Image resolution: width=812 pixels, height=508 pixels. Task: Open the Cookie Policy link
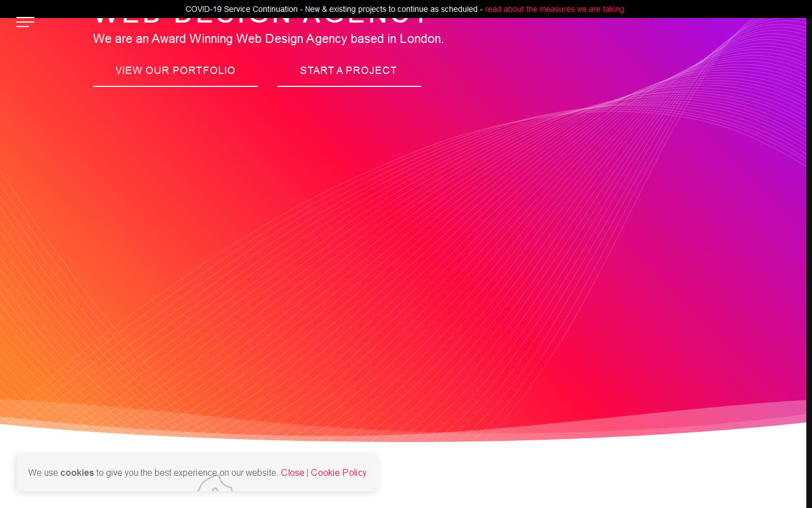coord(338,472)
